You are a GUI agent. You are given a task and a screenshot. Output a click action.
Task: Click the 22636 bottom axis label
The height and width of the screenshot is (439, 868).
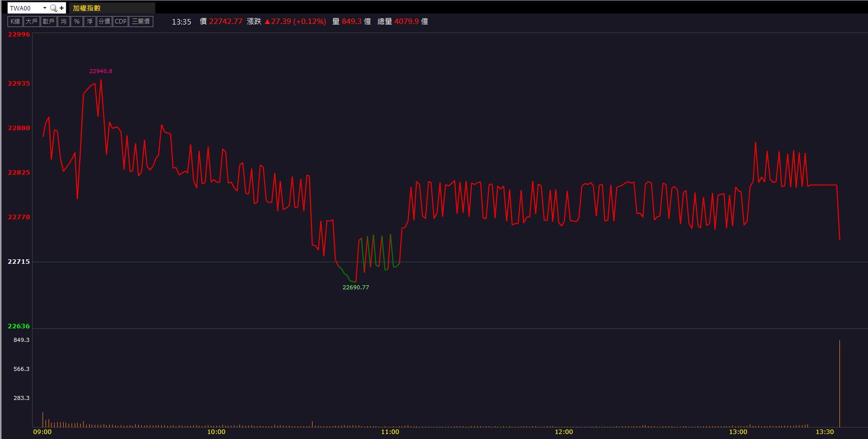(19, 326)
